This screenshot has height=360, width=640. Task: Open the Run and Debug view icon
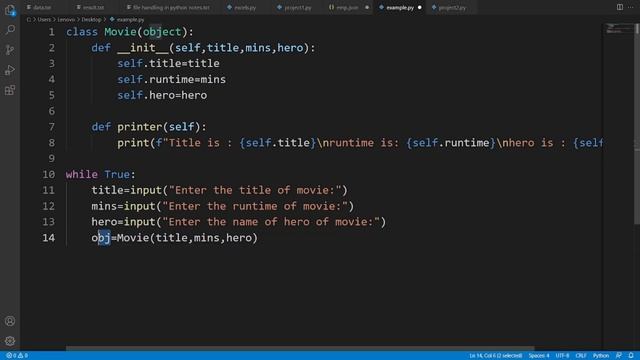point(10,70)
